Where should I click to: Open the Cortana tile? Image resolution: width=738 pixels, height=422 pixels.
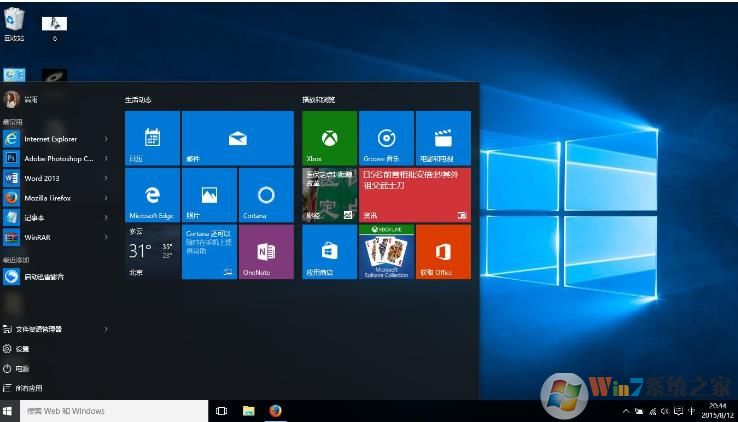point(266,195)
